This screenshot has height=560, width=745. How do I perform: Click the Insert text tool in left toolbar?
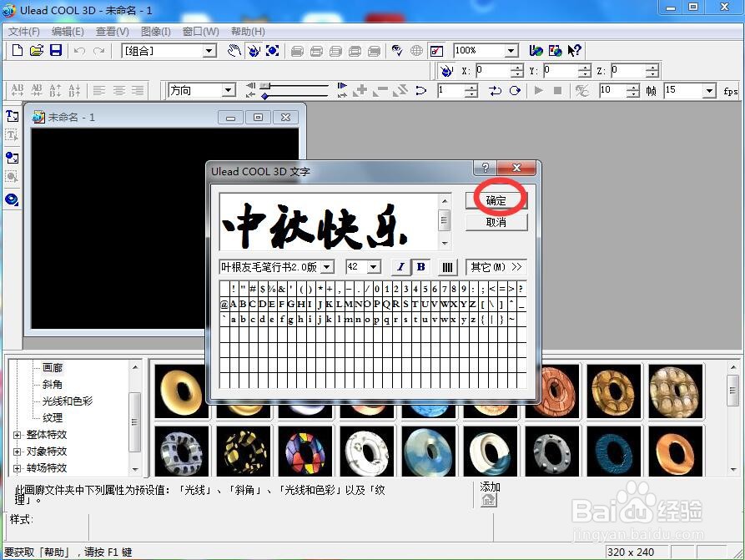[x=12, y=116]
